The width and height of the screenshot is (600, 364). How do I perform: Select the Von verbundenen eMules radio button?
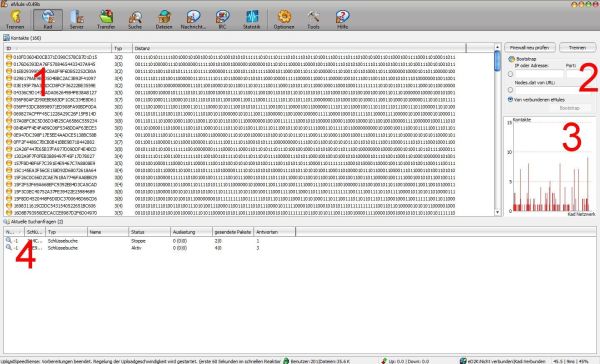[510, 100]
